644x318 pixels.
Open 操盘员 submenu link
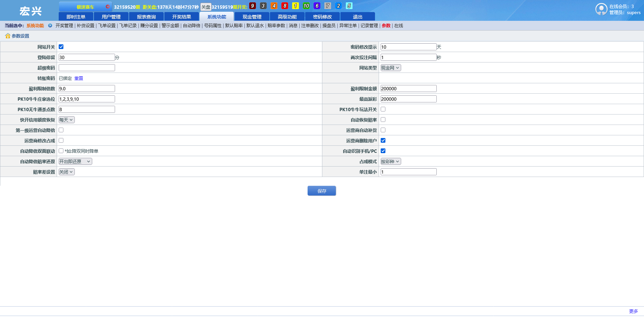329,26
